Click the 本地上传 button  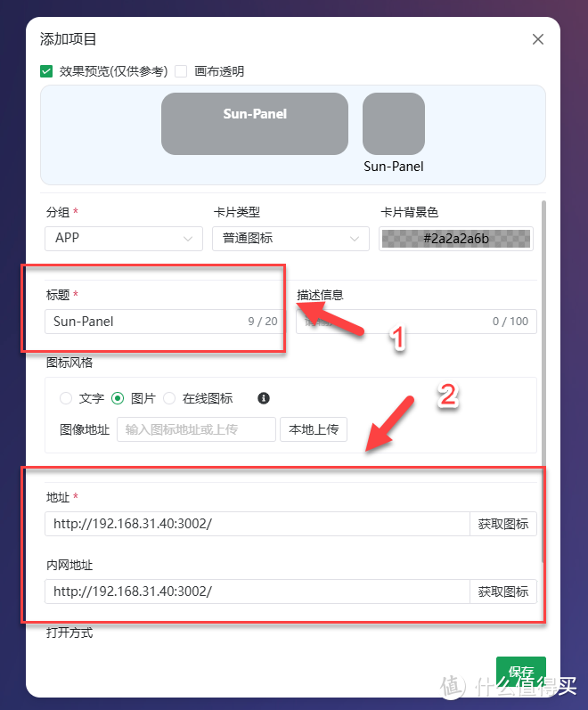pos(314,429)
